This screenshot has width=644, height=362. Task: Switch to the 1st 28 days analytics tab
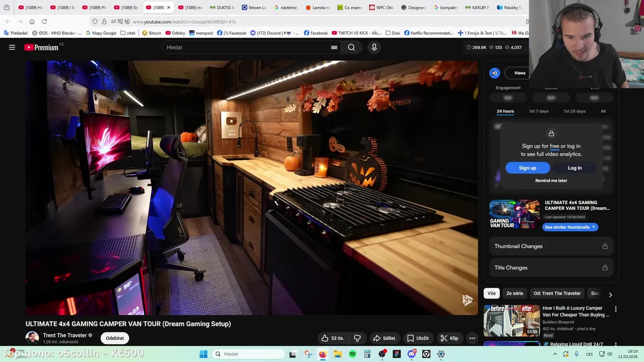pos(574,111)
